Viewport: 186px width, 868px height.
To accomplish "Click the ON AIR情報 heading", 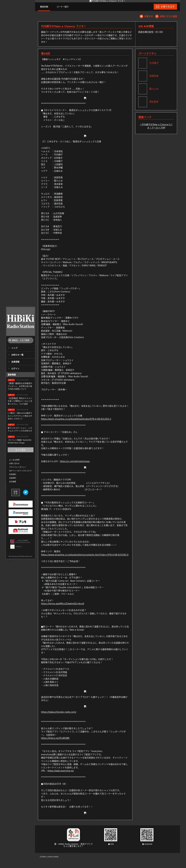I will (x=146, y=26).
